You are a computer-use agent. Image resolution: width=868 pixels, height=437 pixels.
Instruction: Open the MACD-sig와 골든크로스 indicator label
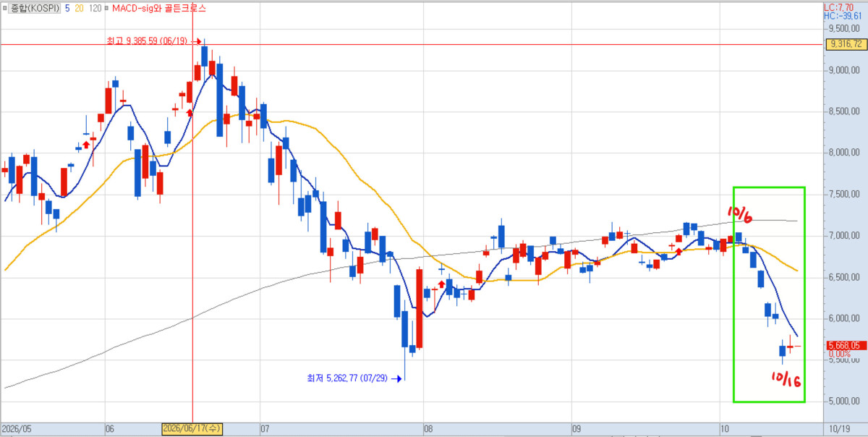click(x=158, y=9)
